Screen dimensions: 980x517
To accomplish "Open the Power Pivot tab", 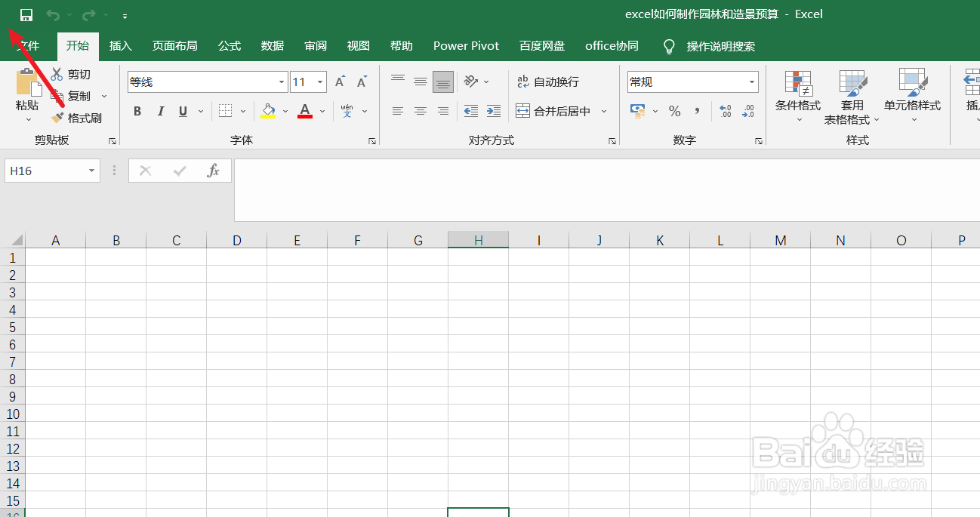I will (x=466, y=46).
